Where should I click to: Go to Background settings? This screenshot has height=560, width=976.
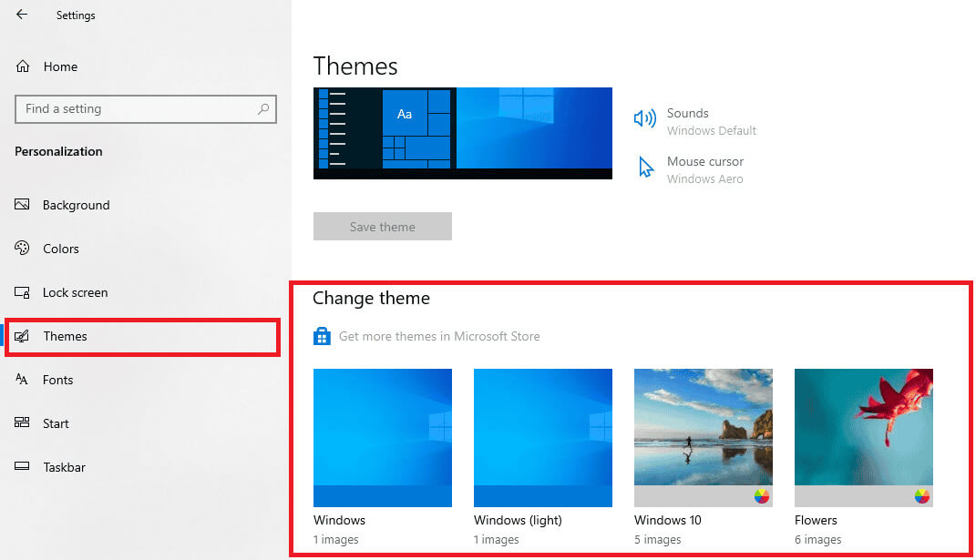(76, 205)
